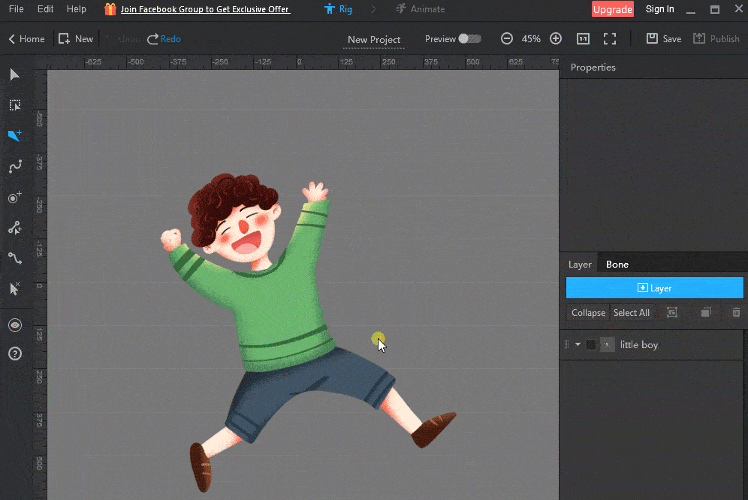Zoom in with the plus button
Viewport: 748px width, 500px height.
pos(556,39)
